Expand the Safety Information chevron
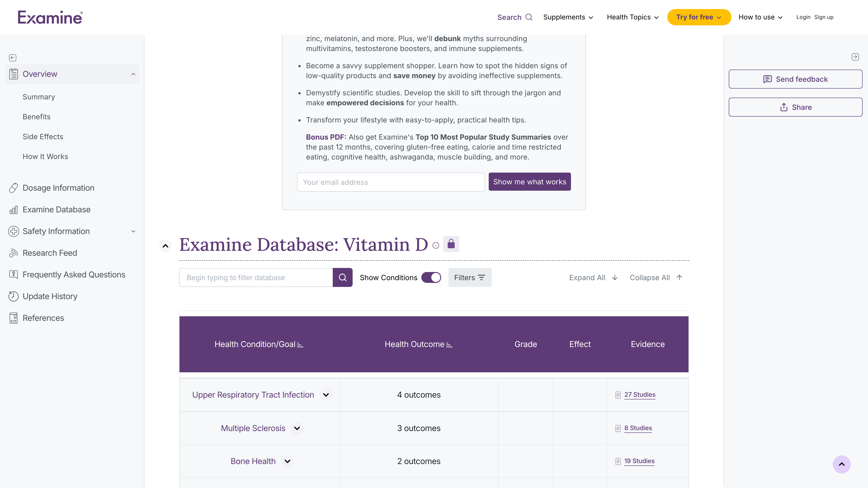This screenshot has height=488, width=868. (x=133, y=231)
